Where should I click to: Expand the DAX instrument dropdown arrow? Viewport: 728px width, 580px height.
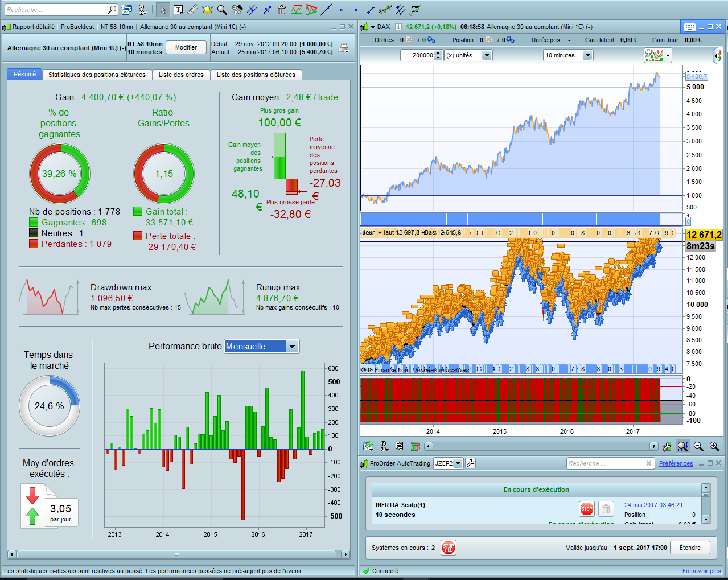[x=373, y=27]
